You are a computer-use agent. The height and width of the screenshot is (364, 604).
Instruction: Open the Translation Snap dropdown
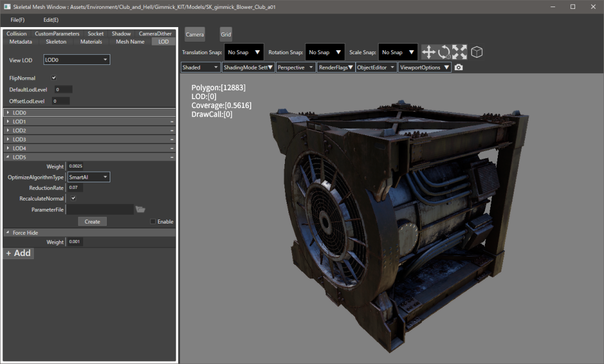[245, 52]
